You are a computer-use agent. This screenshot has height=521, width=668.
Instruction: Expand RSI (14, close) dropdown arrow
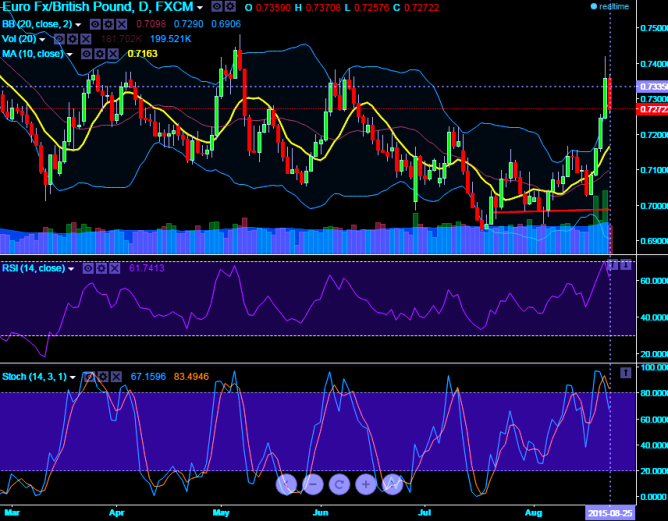(x=71, y=269)
